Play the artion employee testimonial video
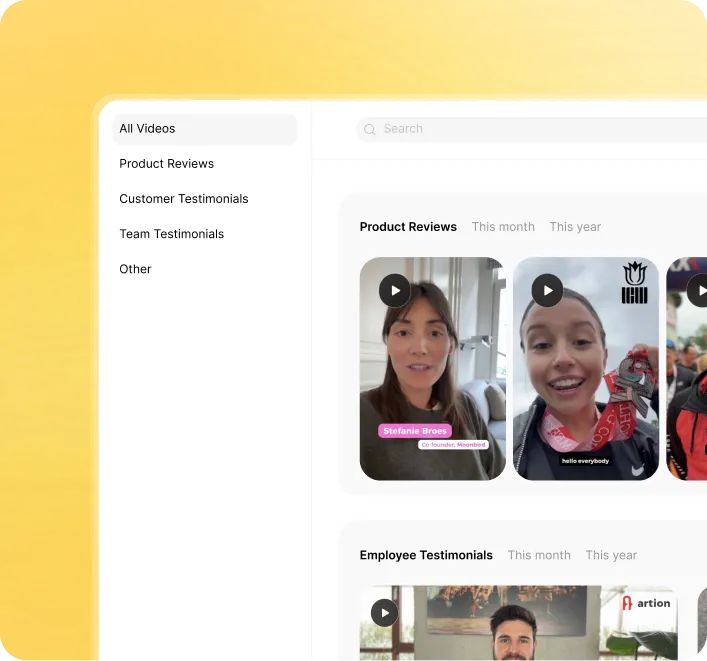The width and height of the screenshot is (707, 661). (x=384, y=613)
